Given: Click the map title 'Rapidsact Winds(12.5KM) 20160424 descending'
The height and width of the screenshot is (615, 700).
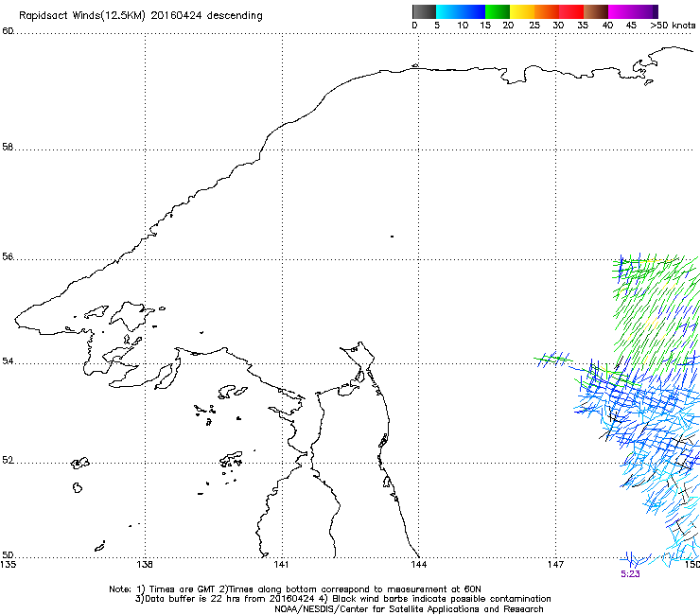Looking at the screenshot, I should (x=141, y=16).
